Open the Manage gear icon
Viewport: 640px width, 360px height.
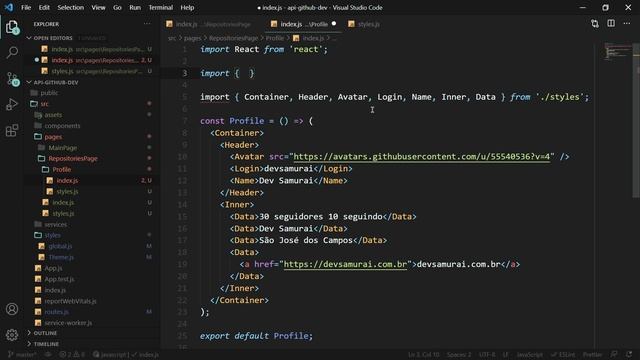tap(12, 335)
